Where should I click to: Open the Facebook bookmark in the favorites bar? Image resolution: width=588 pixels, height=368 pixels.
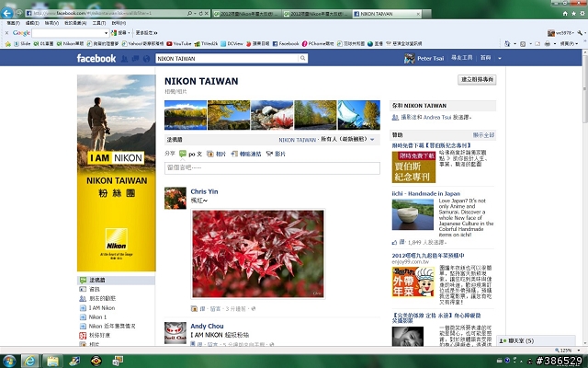tap(286, 43)
